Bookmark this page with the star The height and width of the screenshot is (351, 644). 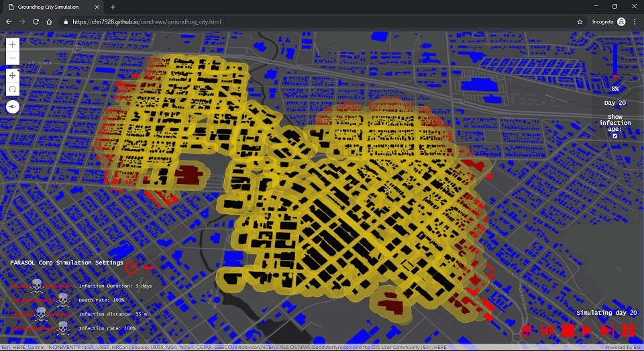pyautogui.click(x=580, y=21)
